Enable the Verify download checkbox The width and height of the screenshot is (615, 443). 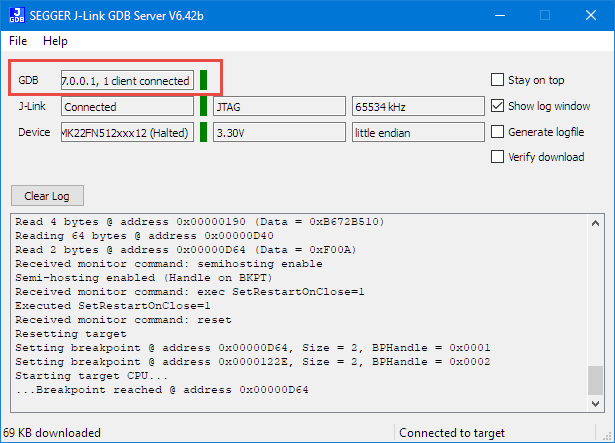click(x=497, y=157)
